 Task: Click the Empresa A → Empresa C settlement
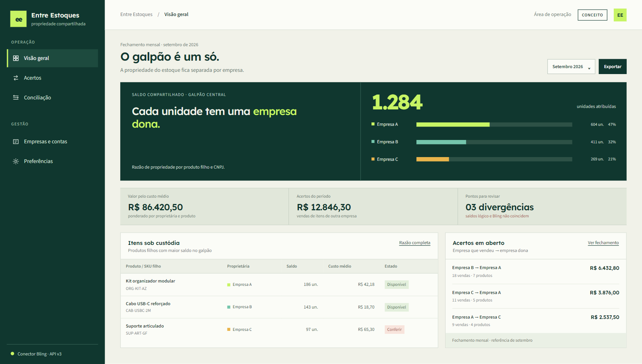tap(536, 321)
